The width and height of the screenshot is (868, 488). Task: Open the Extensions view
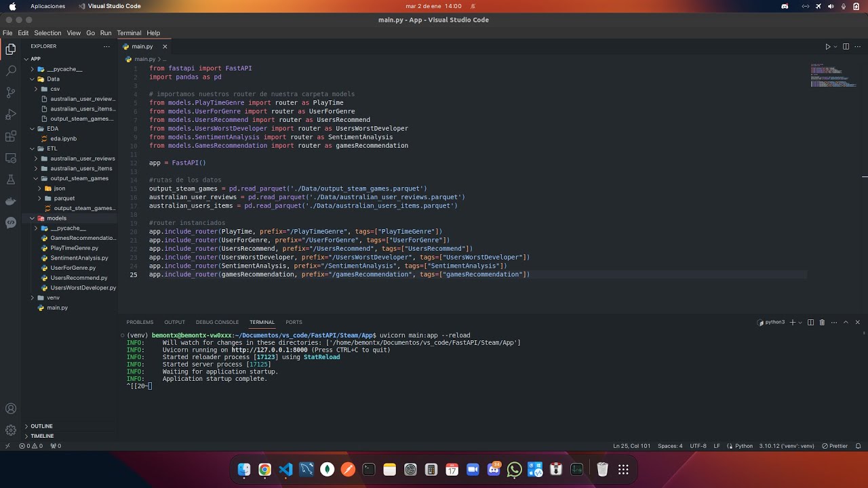pos(11,136)
